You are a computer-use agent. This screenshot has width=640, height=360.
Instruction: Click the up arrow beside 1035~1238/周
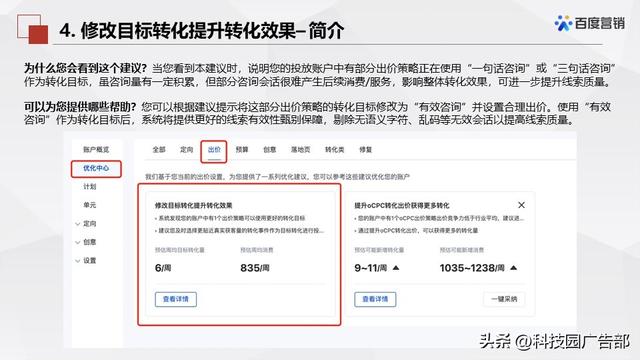513,268
